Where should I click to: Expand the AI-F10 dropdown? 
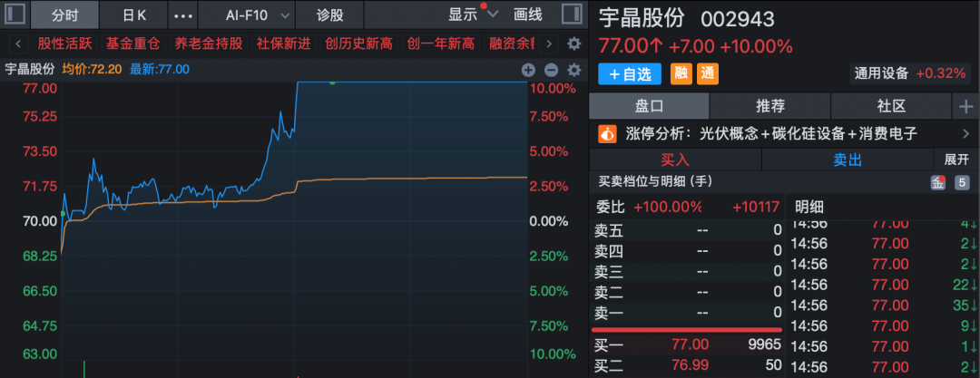pyautogui.click(x=258, y=15)
